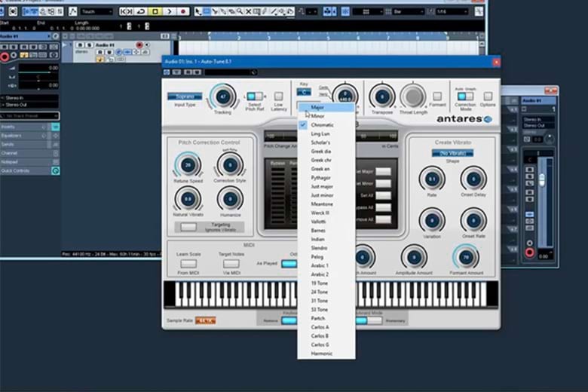Viewport: 588px width, 392px height.
Task: Click the Indian scale entry
Action: 326,239
